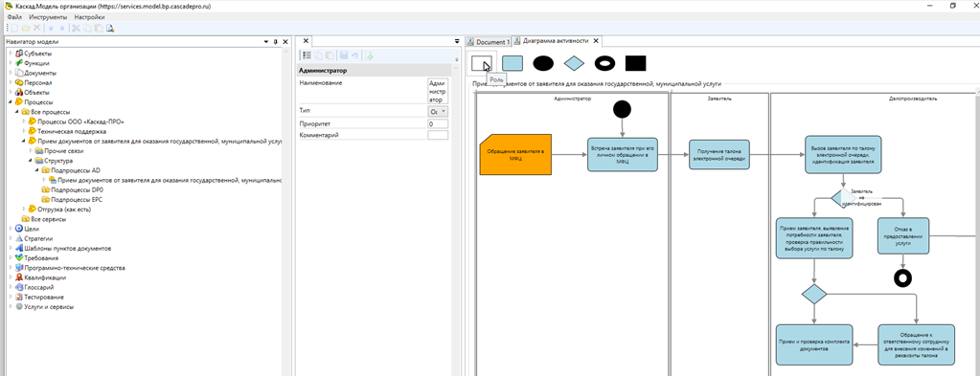Click the Open folder toolbar icon
This screenshot has height=376, width=980.
26,28
